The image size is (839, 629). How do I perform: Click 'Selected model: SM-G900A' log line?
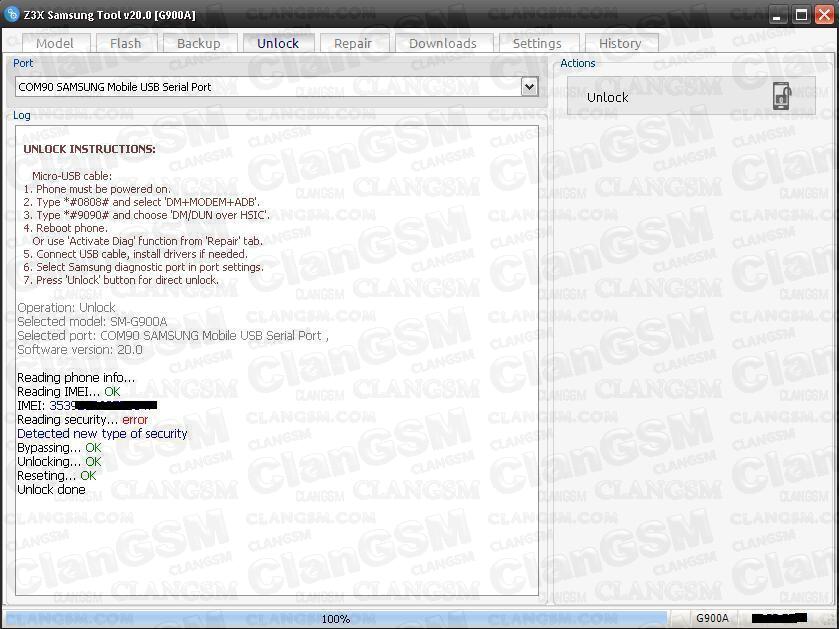tap(92, 321)
